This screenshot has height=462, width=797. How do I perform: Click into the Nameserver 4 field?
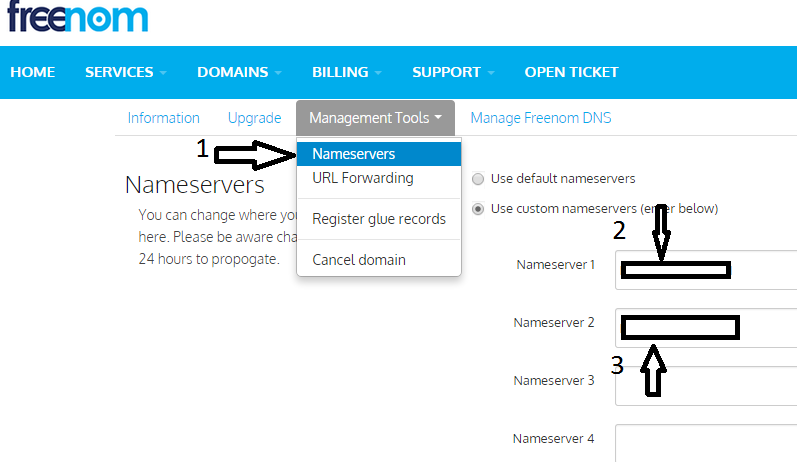tap(705, 442)
